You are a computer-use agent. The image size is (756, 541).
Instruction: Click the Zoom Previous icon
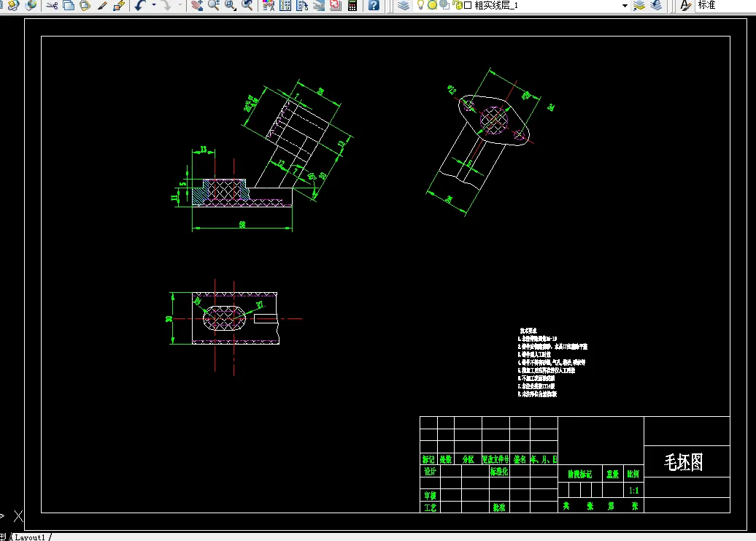pos(247,5)
